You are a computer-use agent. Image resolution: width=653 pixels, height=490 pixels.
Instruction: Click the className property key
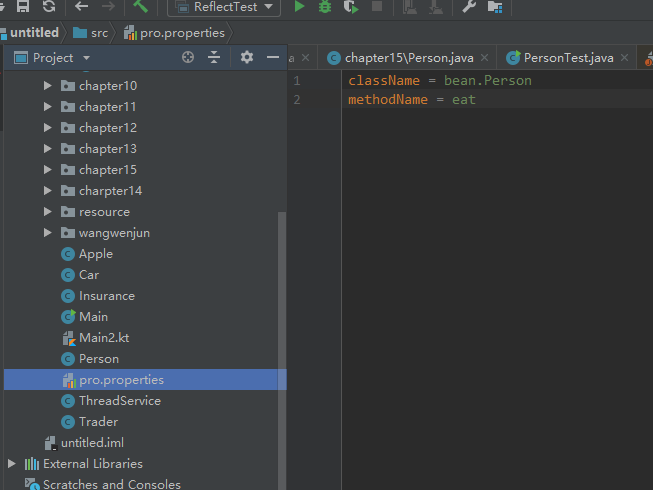point(384,80)
